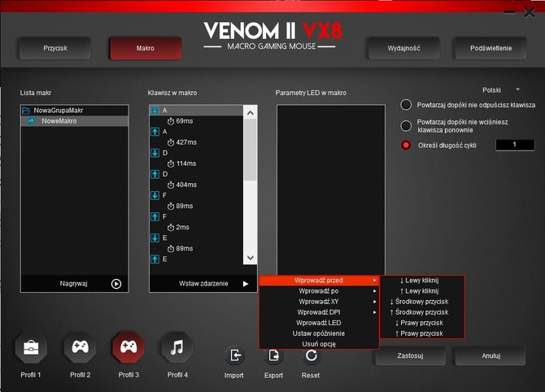Image resolution: width=545 pixels, height=392 pixels.
Task: Click the NowaGrupaMakr folder icon
Action: pyautogui.click(x=26, y=111)
